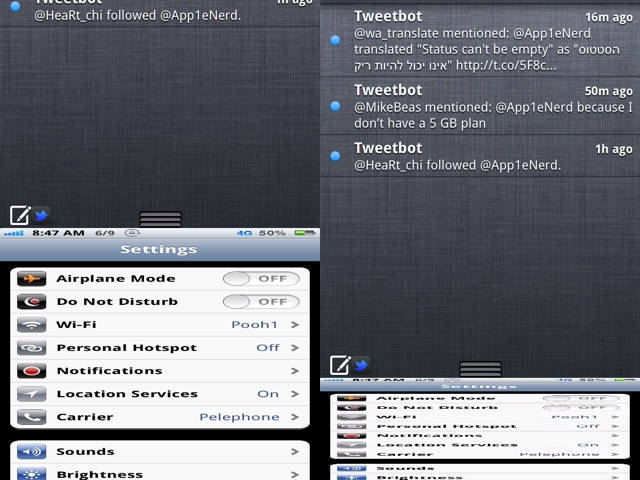640x480 pixels.
Task: Tap the blue unread dot beside the @MikeBeas notification
Action: (335, 106)
